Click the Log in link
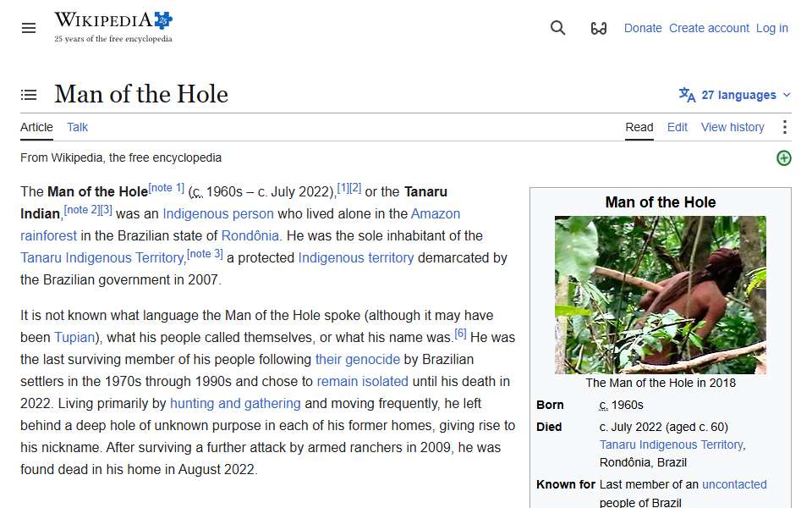Image resolution: width=812 pixels, height=508 pixels. 771,28
